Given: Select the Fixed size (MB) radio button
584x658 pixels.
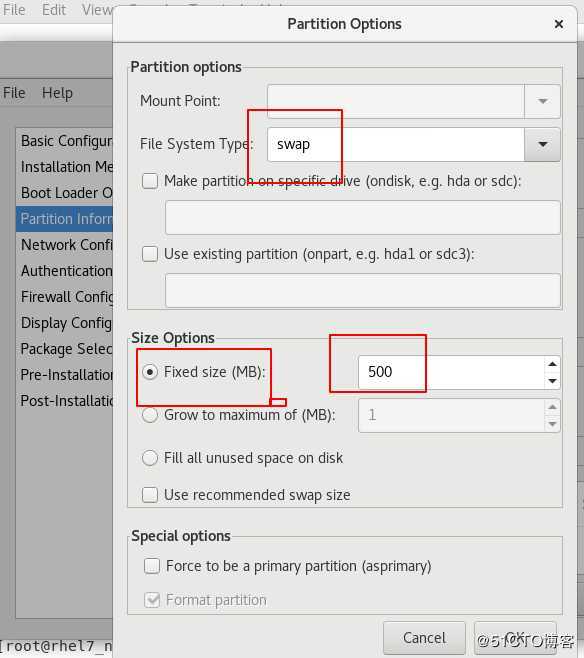Looking at the screenshot, I should tap(150, 372).
